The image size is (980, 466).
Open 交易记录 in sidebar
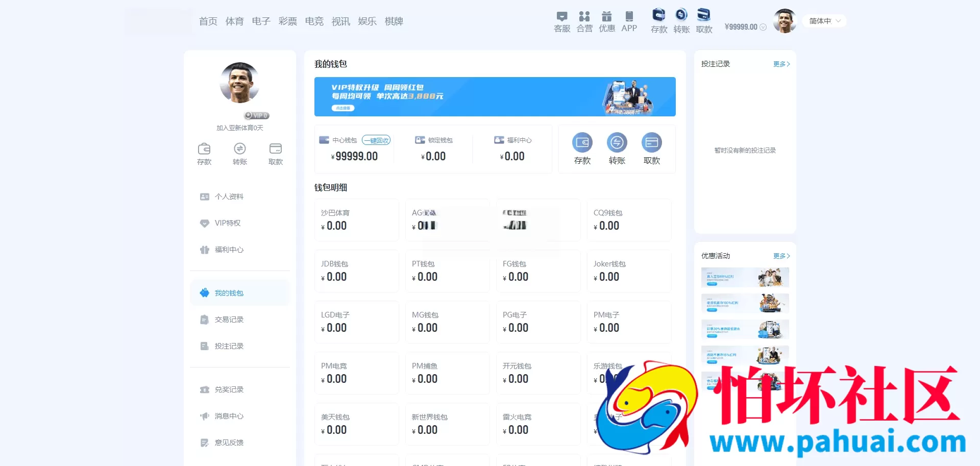(240, 320)
